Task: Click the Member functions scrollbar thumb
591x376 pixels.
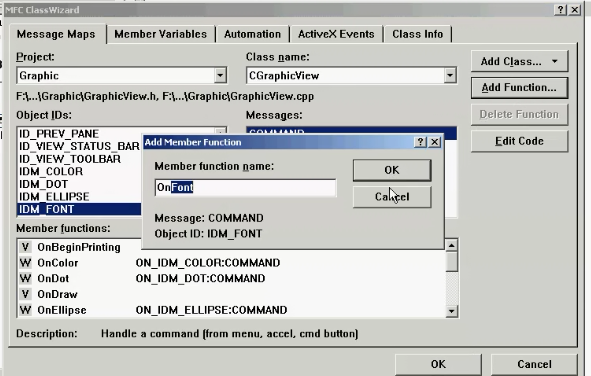Action: click(x=452, y=261)
